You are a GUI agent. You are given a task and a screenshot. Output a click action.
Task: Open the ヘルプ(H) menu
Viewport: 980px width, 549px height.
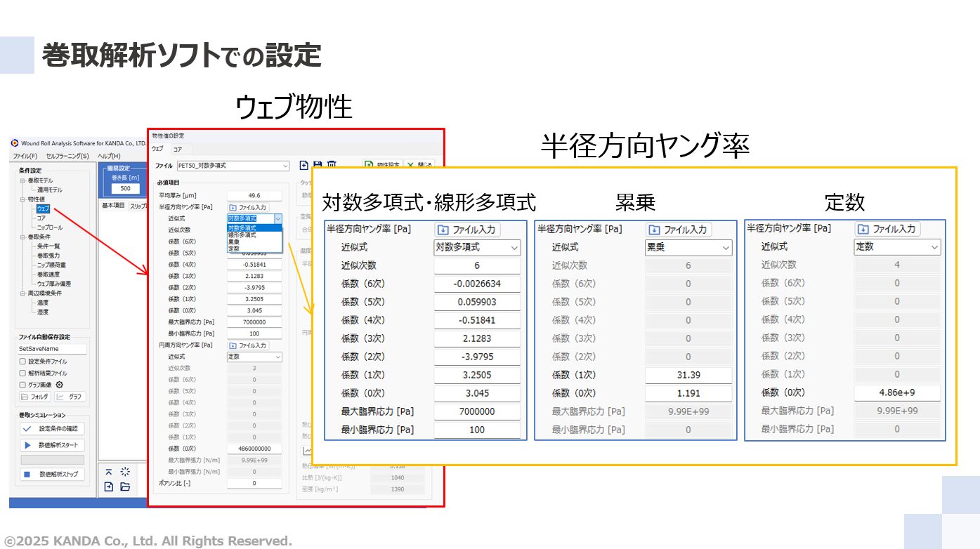(107, 155)
